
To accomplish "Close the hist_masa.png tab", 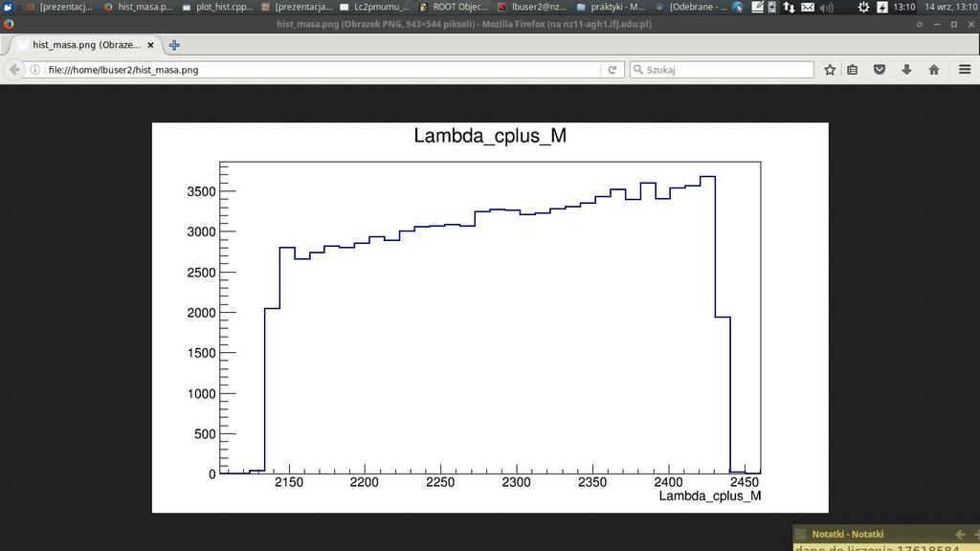I will click(x=150, y=45).
